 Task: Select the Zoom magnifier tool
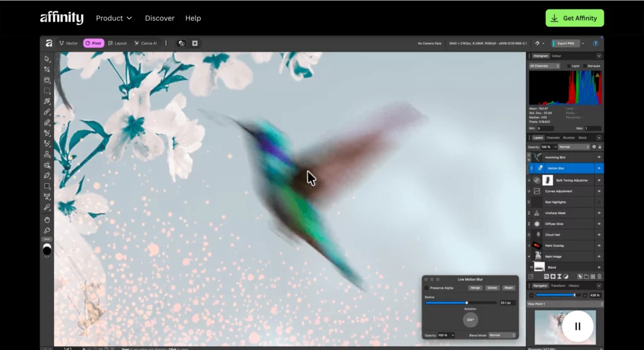pos(47,231)
